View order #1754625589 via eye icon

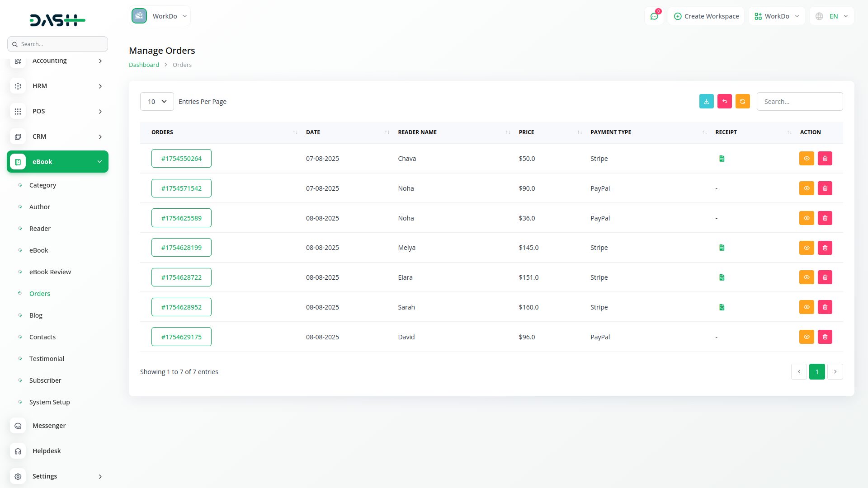(806, 218)
